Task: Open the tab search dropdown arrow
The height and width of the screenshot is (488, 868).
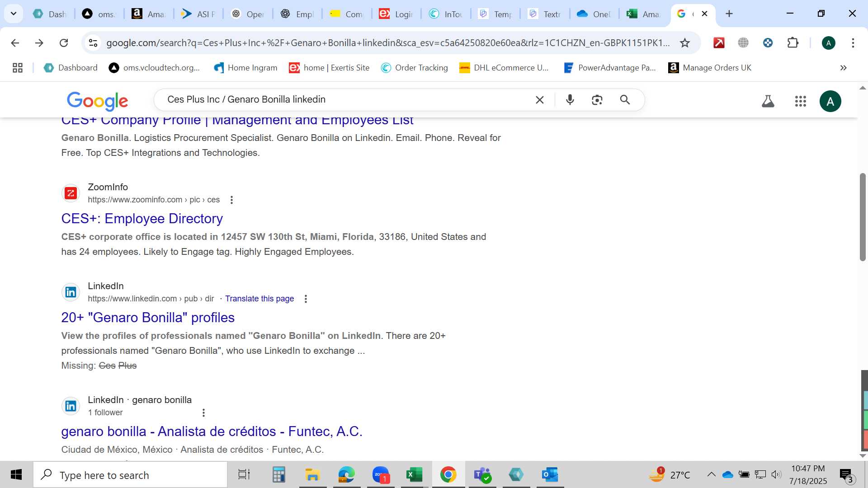Action: (x=14, y=14)
